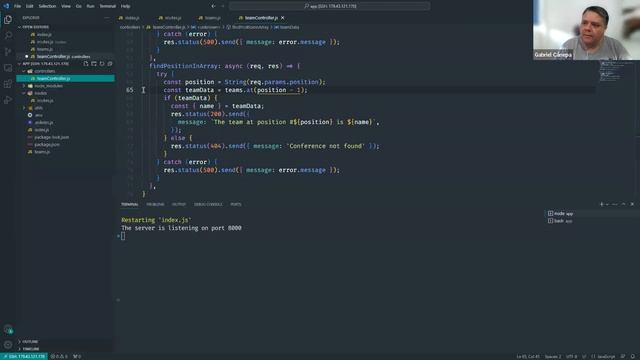The image size is (640, 360).
Task: Click the Ln 65 cursor position status item
Action: click(x=528, y=356)
